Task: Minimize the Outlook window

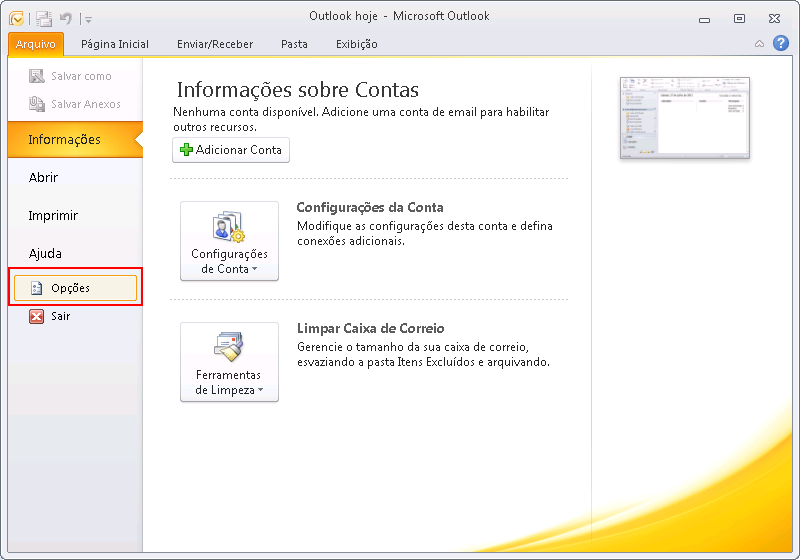Action: [x=705, y=19]
